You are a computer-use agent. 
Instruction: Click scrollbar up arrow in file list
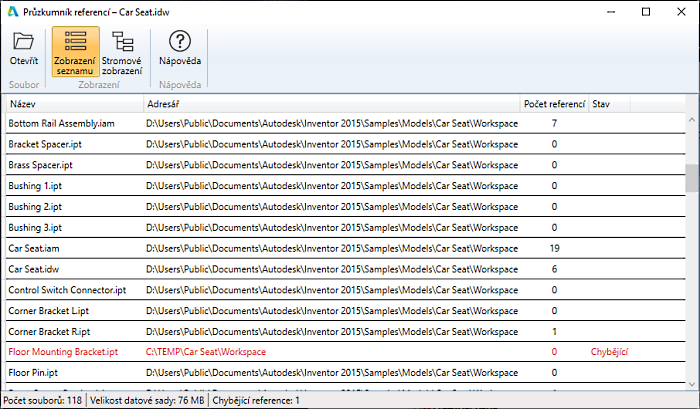point(692,120)
